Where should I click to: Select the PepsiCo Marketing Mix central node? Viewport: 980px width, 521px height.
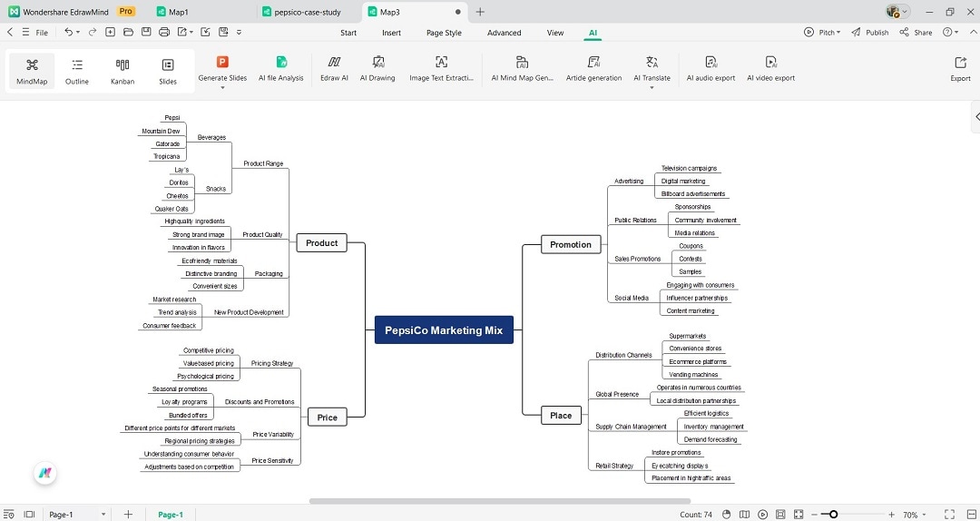pos(444,329)
